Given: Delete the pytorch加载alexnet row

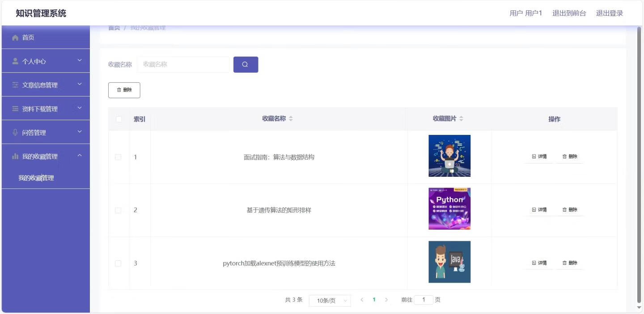Looking at the screenshot, I should click(569, 263).
